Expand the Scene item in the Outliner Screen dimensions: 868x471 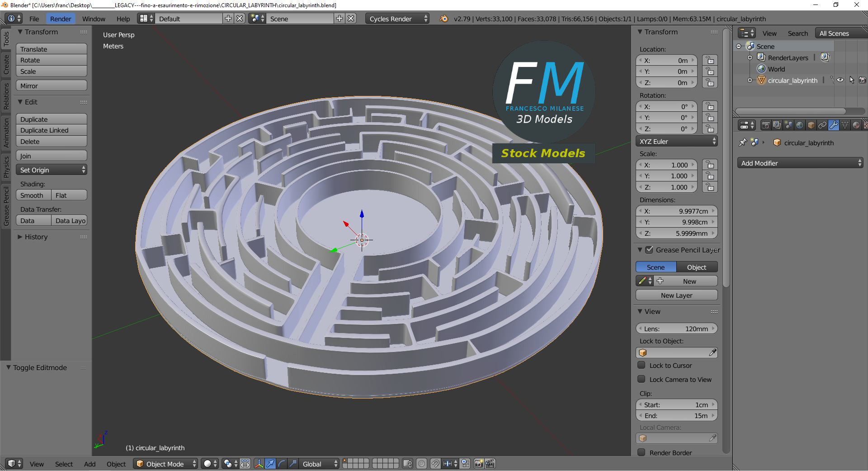(x=739, y=46)
